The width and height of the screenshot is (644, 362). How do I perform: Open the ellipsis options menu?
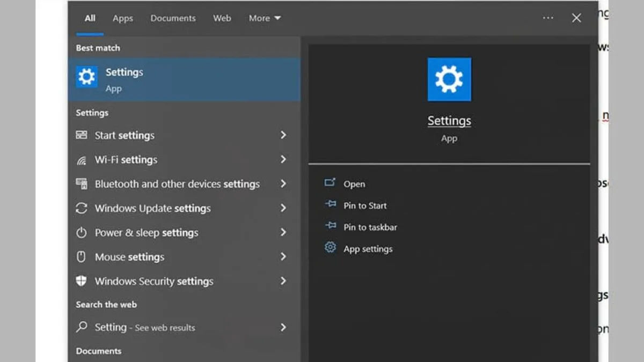click(548, 18)
